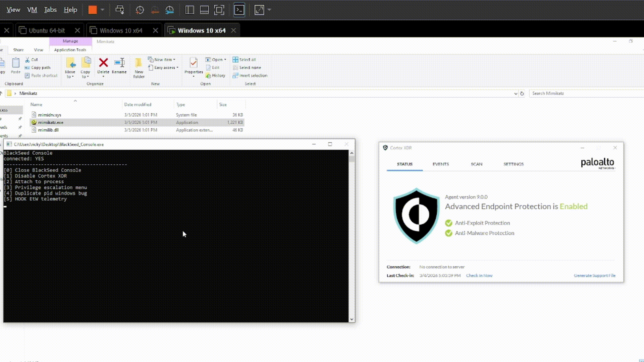The image size is (644, 362).
Task: Switch to the Ubuntu 64-bit VM tab
Action: (x=47, y=31)
